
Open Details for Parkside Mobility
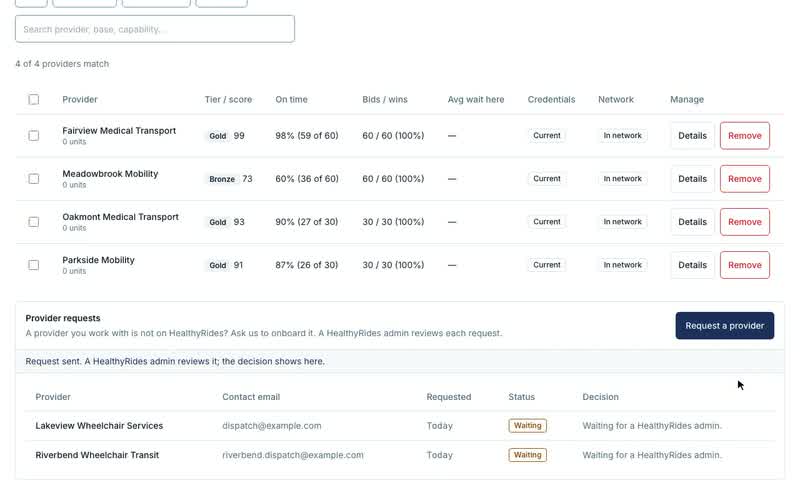point(692,265)
